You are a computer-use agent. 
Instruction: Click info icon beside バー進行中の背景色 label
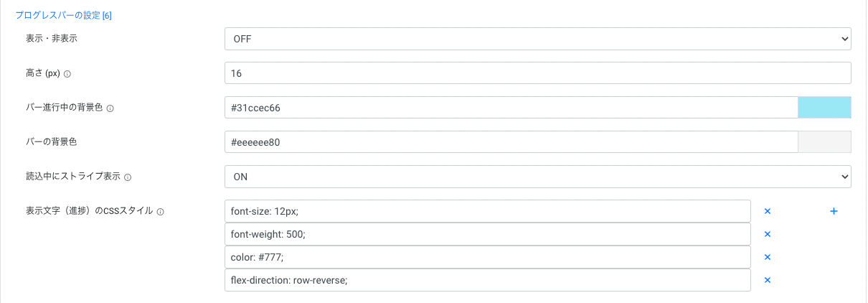coord(110,108)
